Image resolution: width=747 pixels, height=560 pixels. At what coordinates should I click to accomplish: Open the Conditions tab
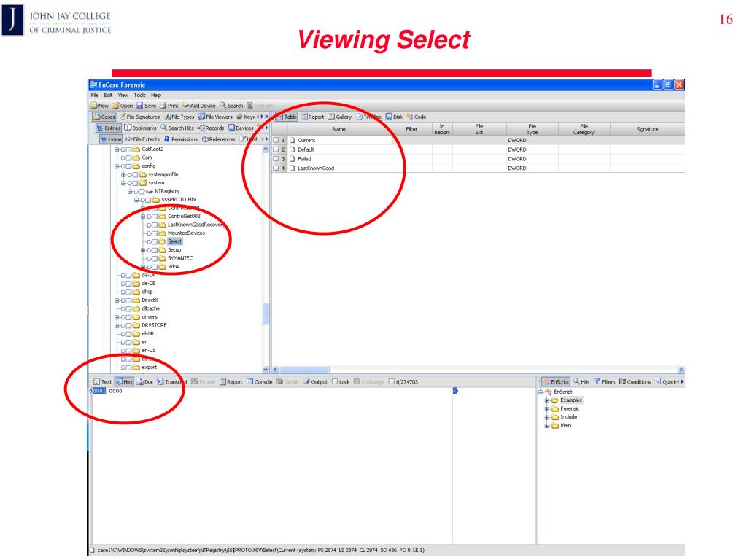[635, 382]
